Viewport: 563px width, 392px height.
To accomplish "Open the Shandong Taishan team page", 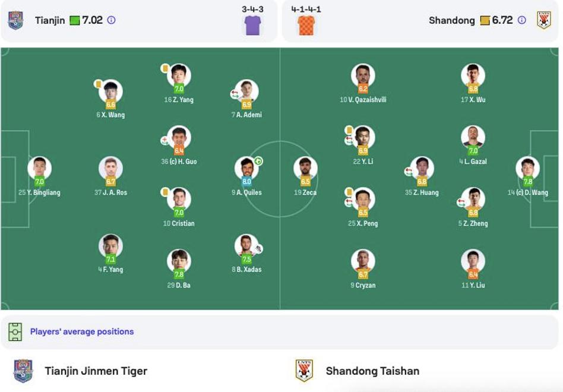I will (x=372, y=371).
